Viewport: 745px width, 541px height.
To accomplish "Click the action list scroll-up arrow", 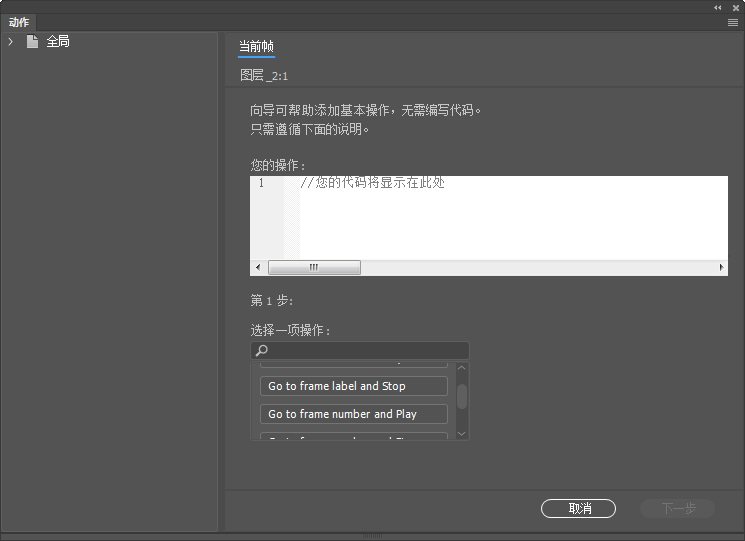I will click(x=461, y=368).
